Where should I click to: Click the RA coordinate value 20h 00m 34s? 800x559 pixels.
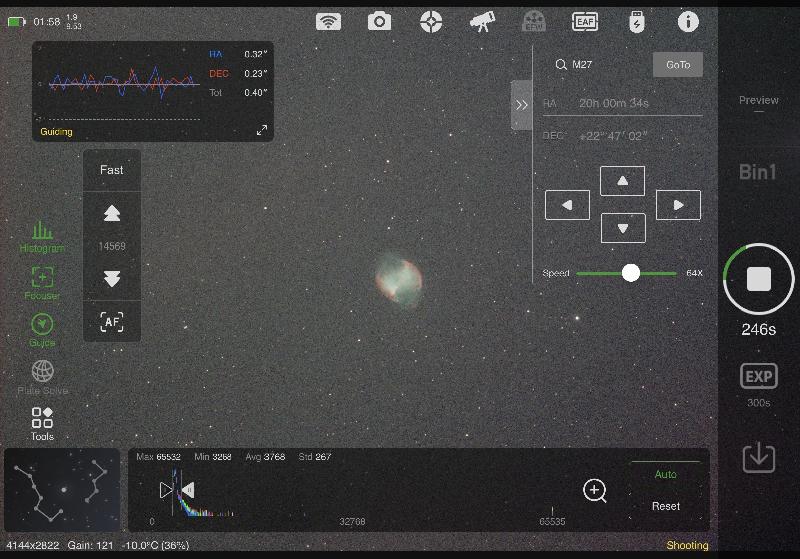click(x=614, y=103)
